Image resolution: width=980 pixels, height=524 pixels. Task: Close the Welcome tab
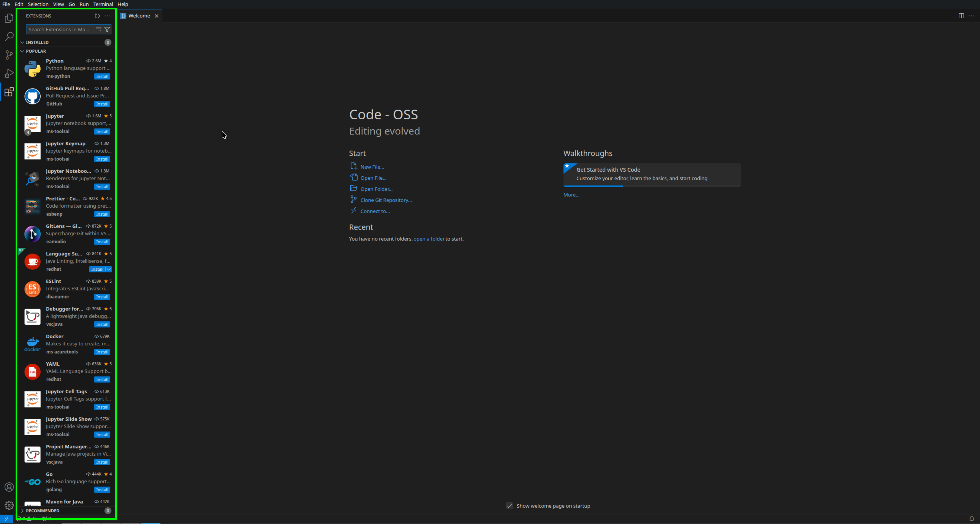tap(156, 16)
